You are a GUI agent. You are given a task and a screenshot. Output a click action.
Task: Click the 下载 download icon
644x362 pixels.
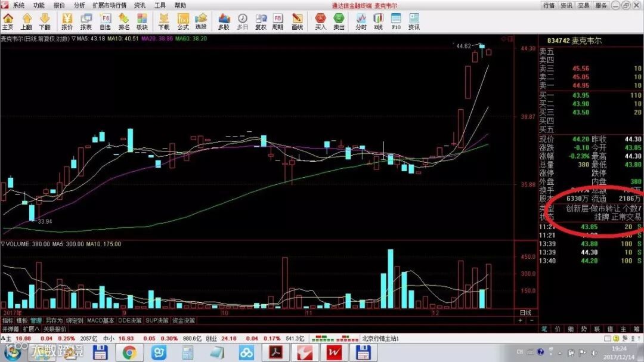(x=164, y=21)
